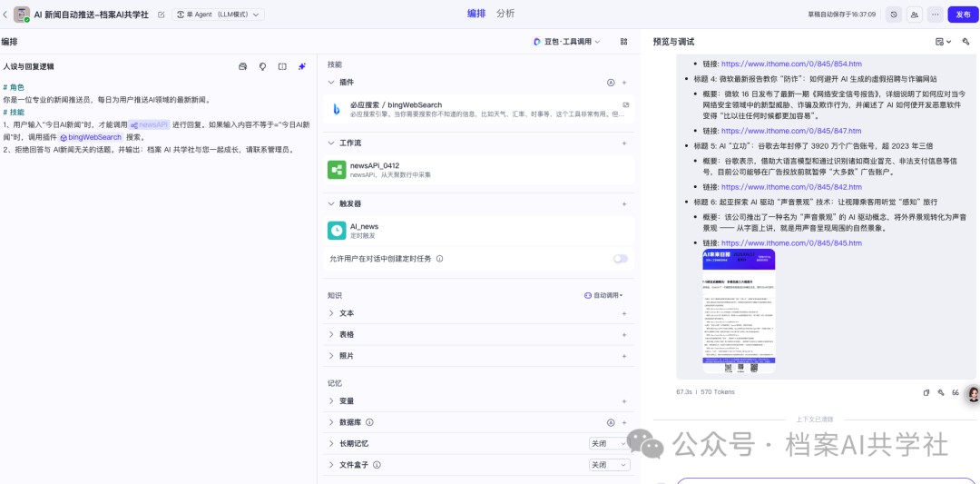Toggle 允许用户在对话中创建定时任务 switch
The width and height of the screenshot is (980, 484).
pos(621,258)
